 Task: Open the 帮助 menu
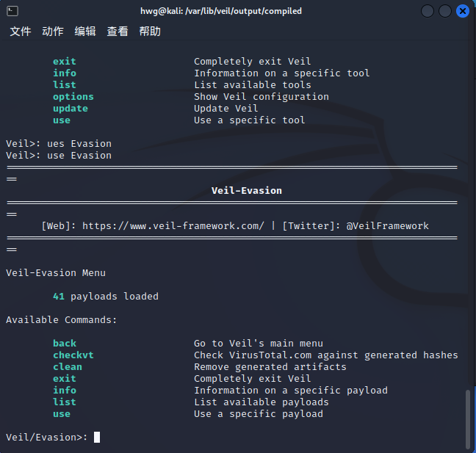(150, 32)
